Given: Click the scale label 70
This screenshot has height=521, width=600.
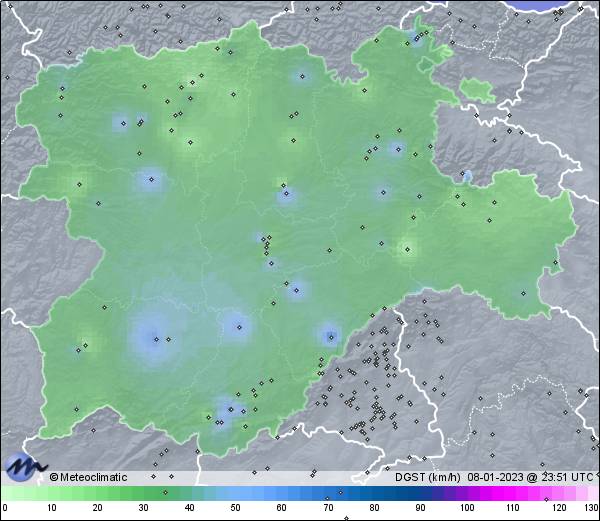Looking at the screenshot, I should (328, 508).
